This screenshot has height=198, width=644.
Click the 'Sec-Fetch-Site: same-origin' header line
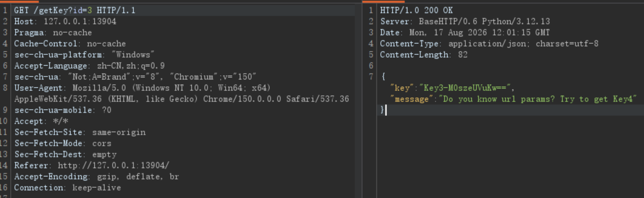(x=80, y=132)
